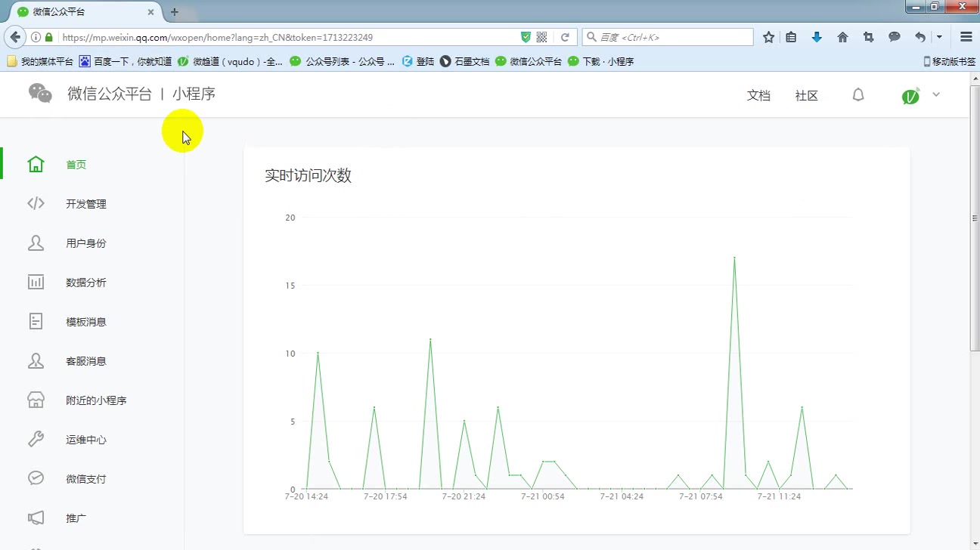Viewport: 980px width, 550px height.
Task: Open bookmark 石墨文档
Action: [x=465, y=61]
